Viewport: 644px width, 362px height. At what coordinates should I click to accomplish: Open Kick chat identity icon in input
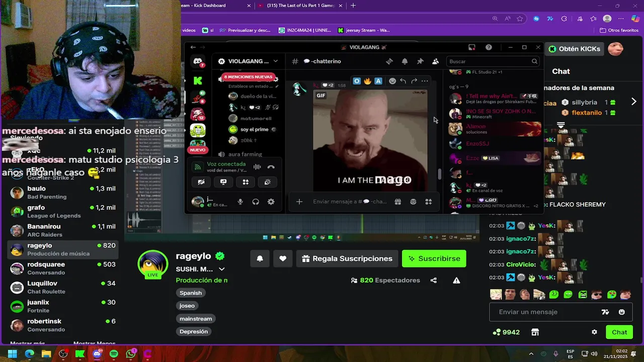(605, 312)
